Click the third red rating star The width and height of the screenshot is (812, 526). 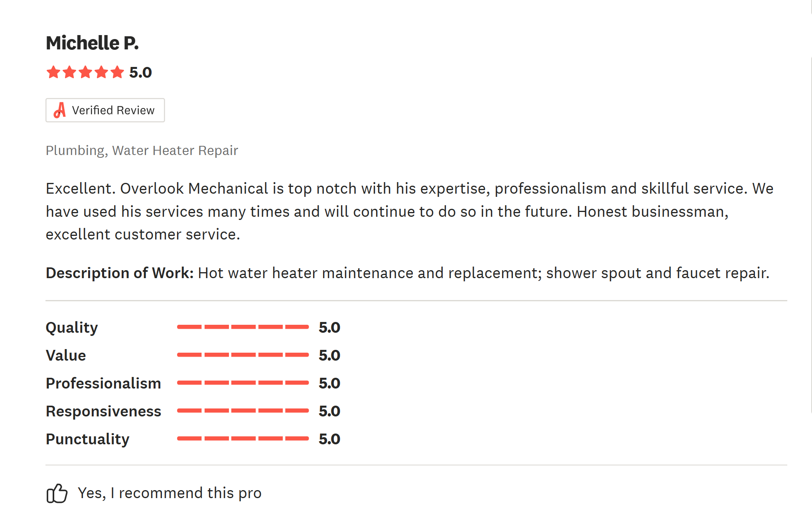tap(85, 73)
